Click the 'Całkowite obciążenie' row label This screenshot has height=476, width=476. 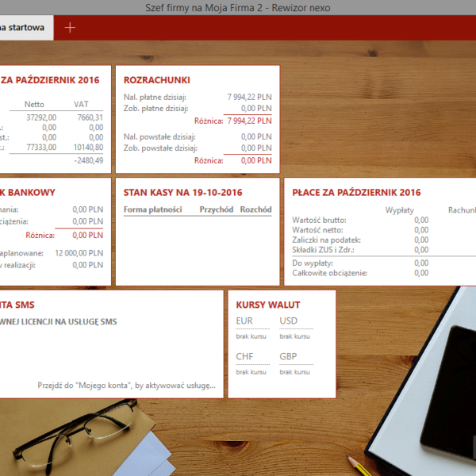[330, 273]
